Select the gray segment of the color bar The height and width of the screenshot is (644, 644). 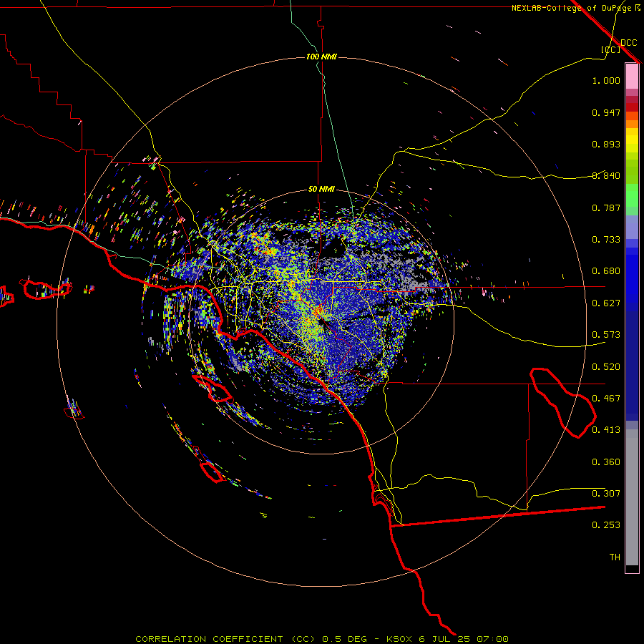(632, 497)
